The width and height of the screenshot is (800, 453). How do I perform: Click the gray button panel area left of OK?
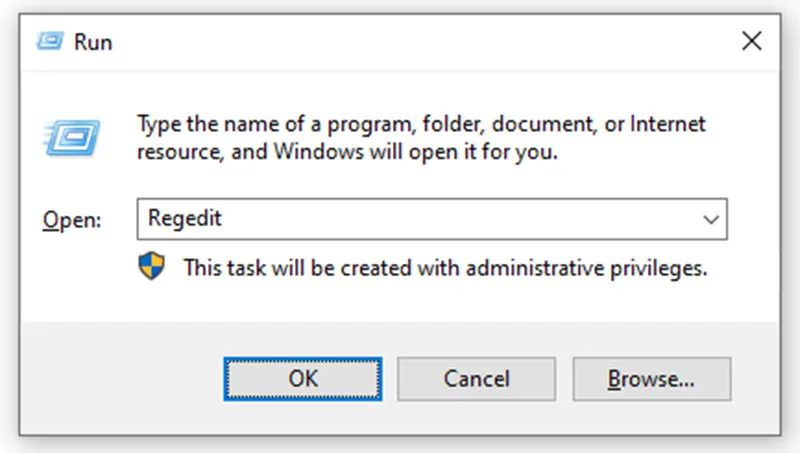[122, 379]
